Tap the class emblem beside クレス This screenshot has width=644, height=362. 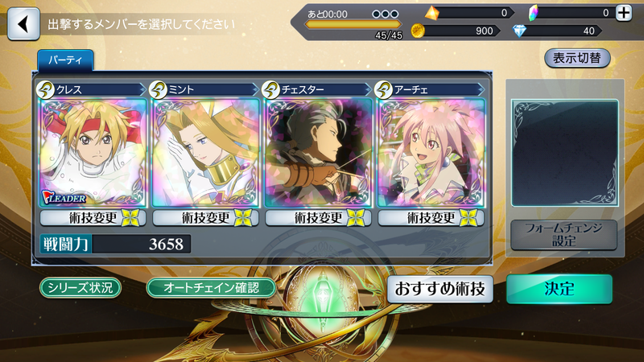[x=46, y=89]
